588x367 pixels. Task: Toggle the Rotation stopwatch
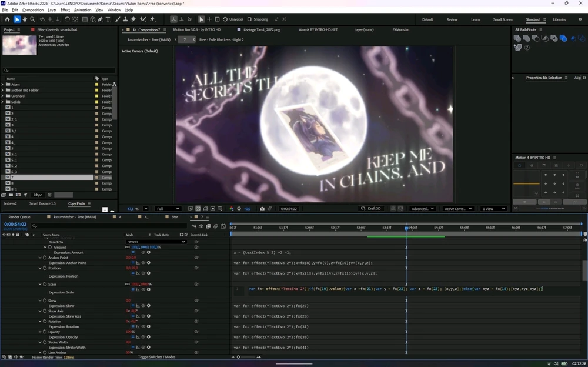(45, 322)
